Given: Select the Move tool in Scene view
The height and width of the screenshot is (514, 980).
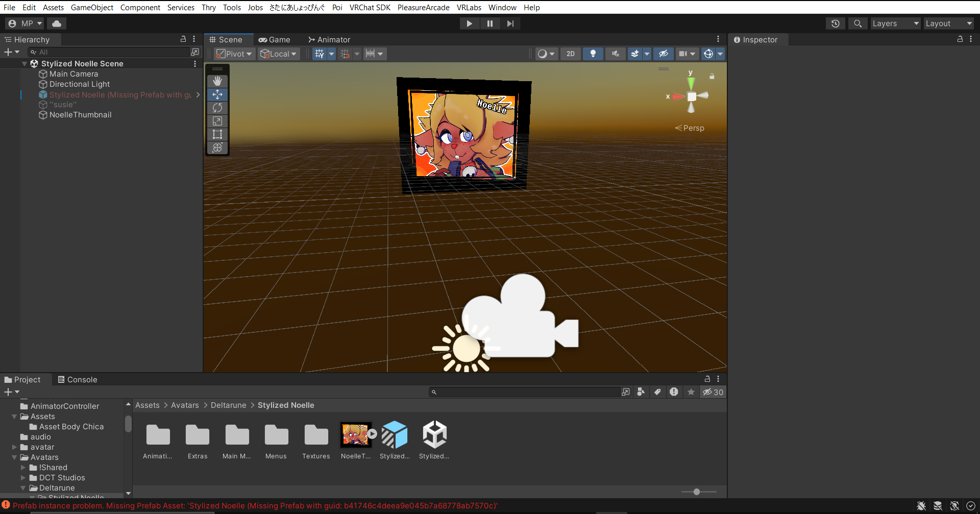Looking at the screenshot, I should [x=217, y=94].
